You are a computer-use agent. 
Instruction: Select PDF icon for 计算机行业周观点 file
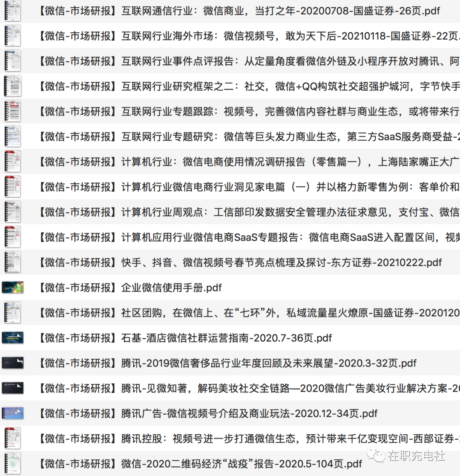tap(12, 212)
